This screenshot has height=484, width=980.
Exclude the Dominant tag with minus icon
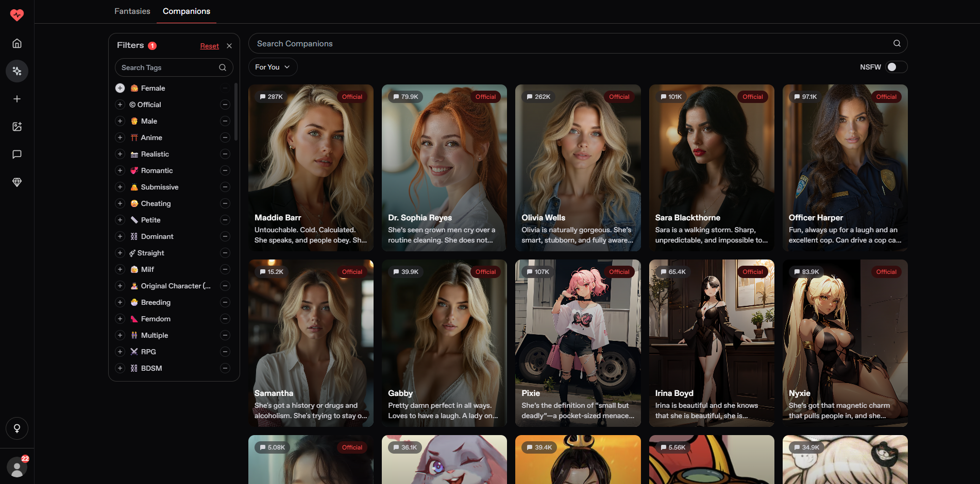point(225,236)
